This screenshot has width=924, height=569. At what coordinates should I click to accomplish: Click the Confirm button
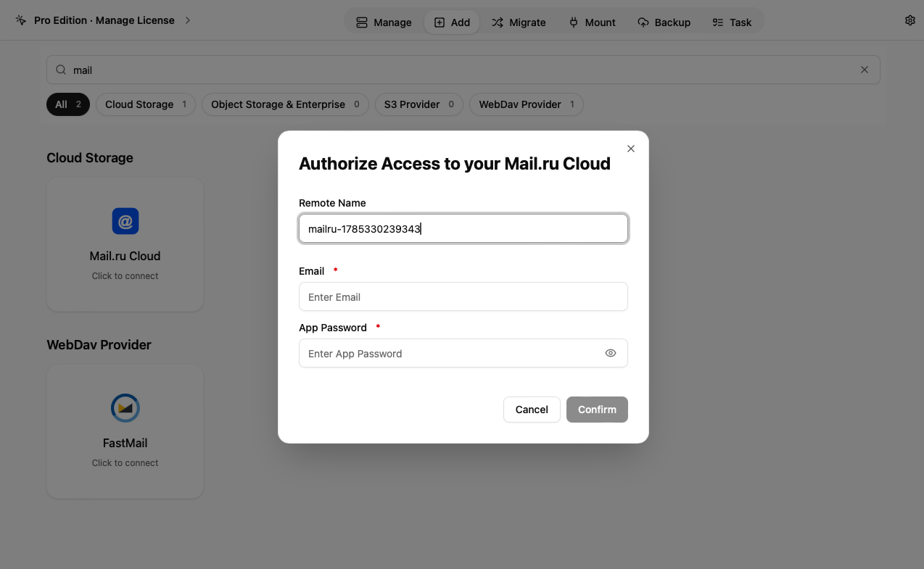597,410
